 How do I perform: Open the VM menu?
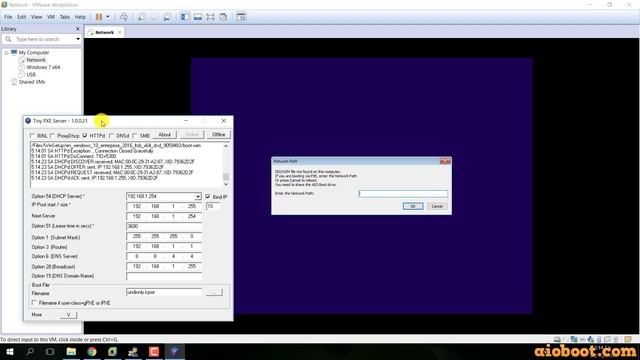click(51, 17)
